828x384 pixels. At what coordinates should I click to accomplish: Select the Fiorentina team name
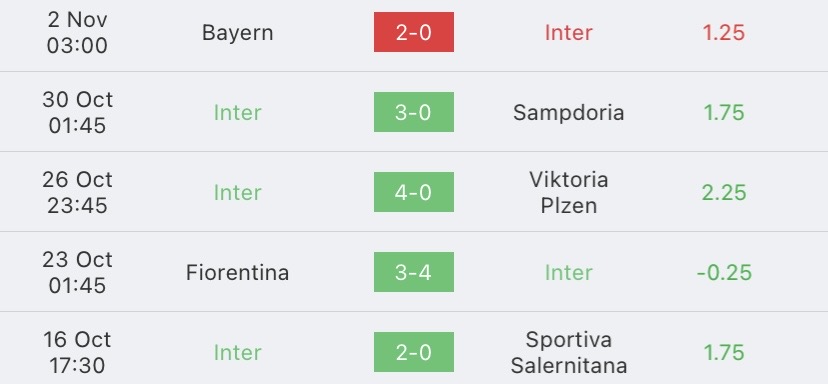238,273
